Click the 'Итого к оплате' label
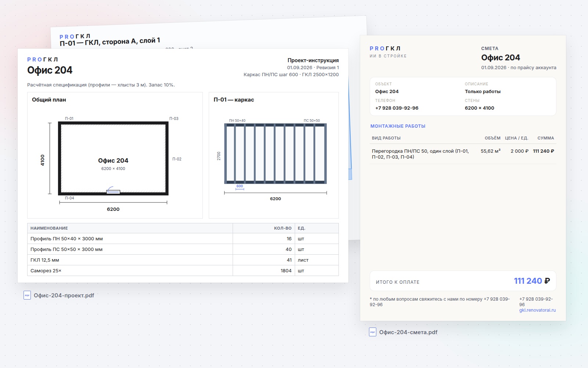Screen dimensions: 588x368 coord(398,282)
